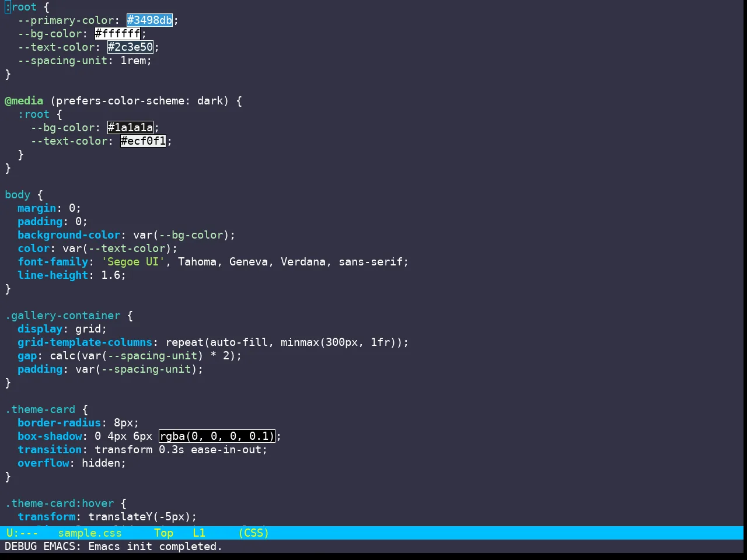This screenshot has width=747, height=560.
Task: Click the font-family property
Action: point(53,262)
